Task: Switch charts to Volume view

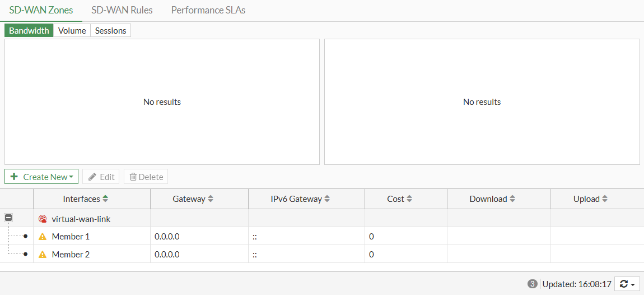Action: (x=72, y=31)
